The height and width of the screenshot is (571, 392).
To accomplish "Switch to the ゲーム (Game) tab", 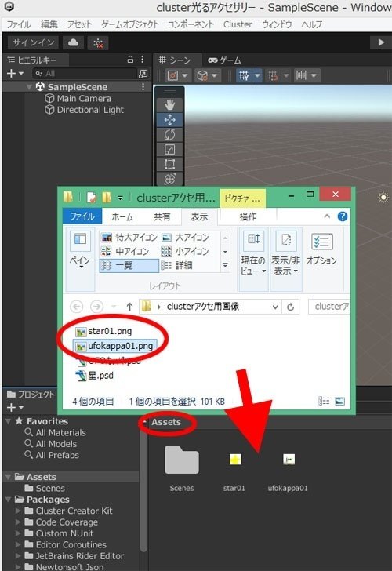I will tap(224, 60).
